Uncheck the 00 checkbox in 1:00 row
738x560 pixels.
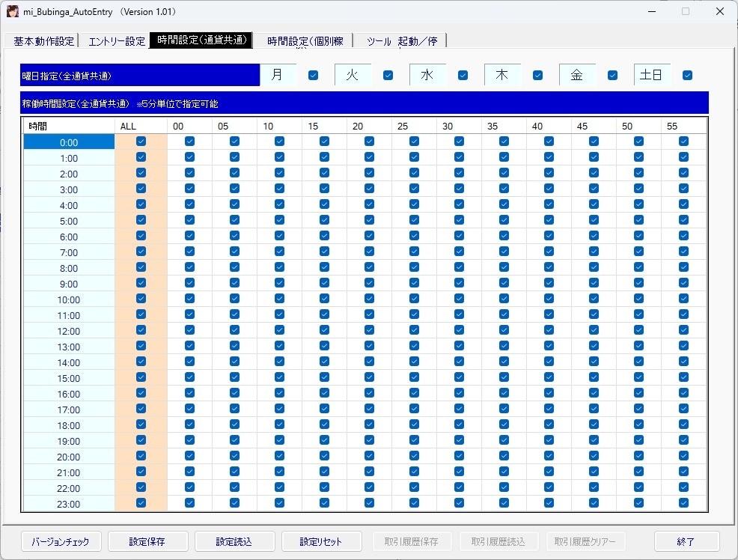click(189, 157)
